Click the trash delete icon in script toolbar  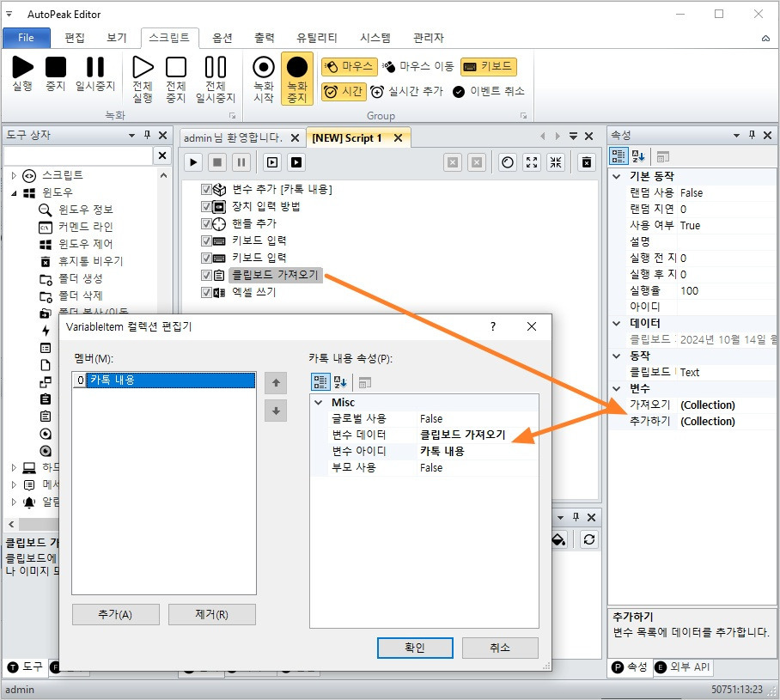pos(587,162)
